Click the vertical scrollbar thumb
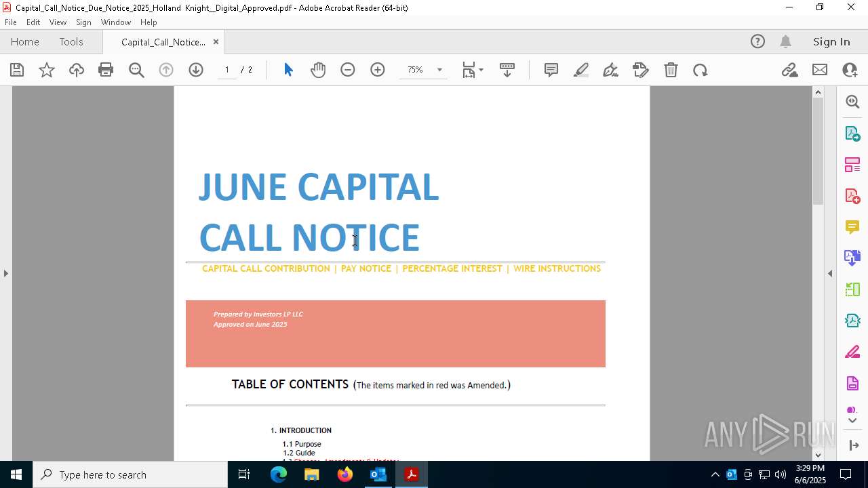 click(x=818, y=151)
